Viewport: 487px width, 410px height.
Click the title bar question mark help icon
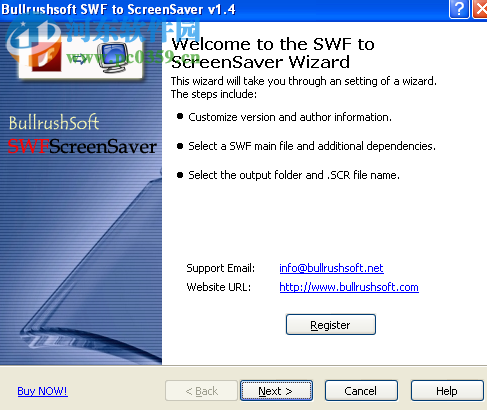click(x=459, y=9)
